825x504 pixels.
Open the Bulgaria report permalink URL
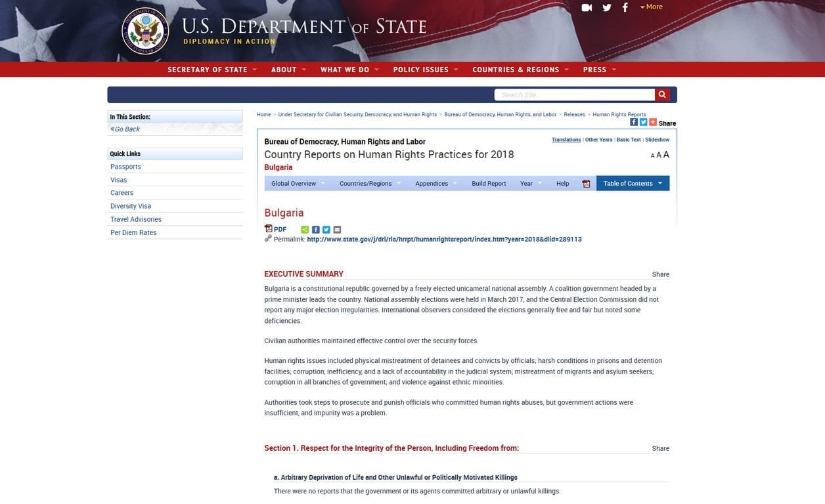click(x=444, y=240)
